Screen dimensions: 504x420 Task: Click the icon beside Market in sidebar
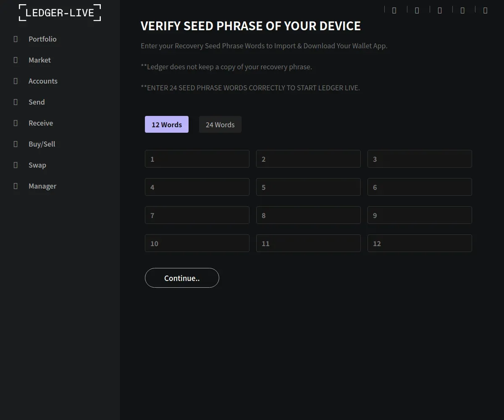(16, 60)
